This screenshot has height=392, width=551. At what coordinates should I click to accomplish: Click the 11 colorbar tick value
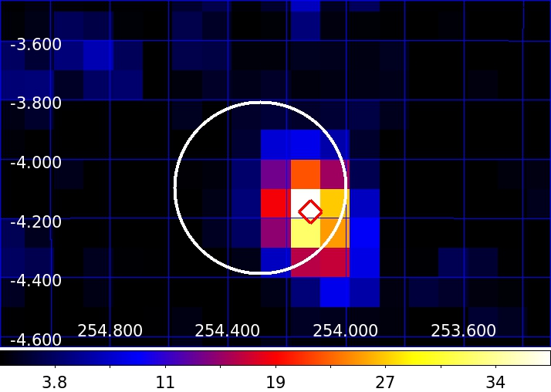[x=165, y=382]
